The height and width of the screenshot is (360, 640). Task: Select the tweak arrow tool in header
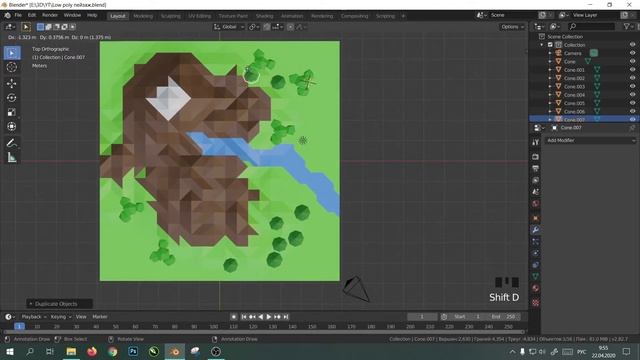coord(26,27)
